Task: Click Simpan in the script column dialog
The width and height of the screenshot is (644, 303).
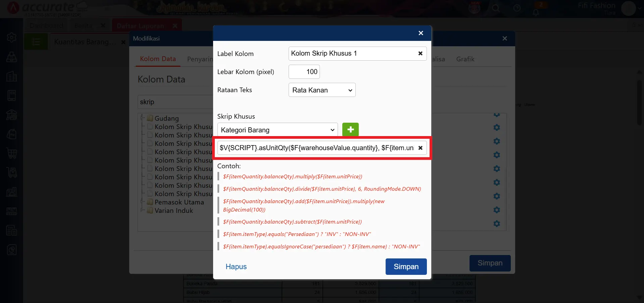Action: [x=406, y=266]
